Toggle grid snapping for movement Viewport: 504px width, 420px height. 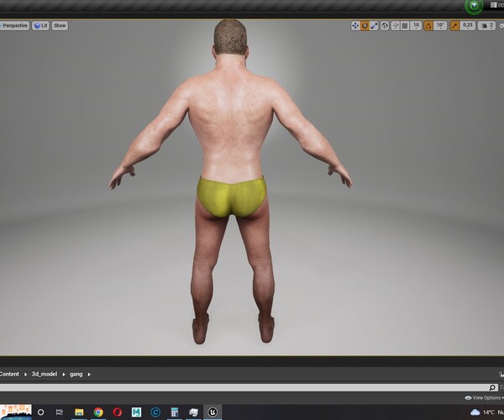click(x=405, y=26)
